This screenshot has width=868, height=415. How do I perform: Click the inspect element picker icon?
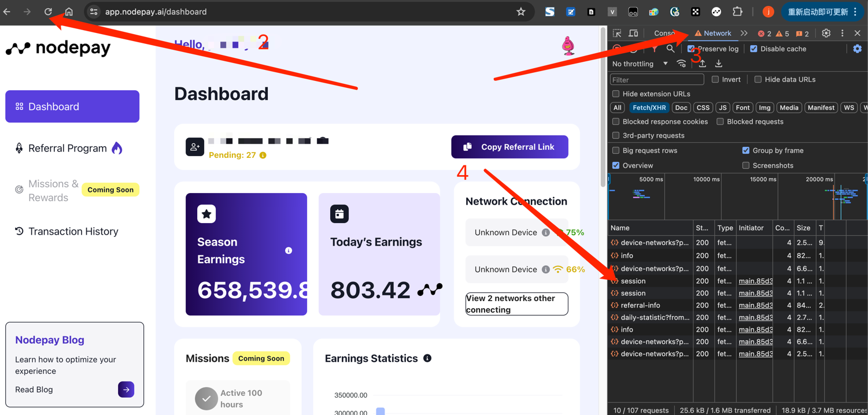(617, 34)
